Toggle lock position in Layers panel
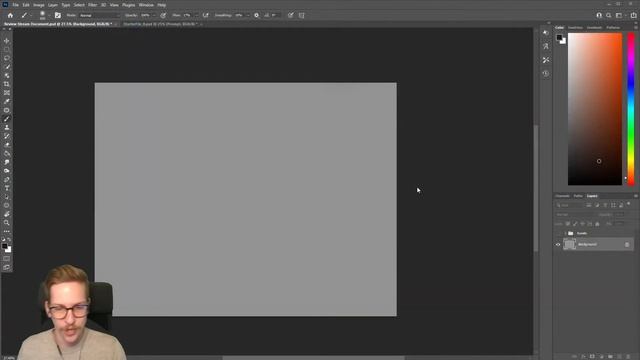 coord(582,224)
